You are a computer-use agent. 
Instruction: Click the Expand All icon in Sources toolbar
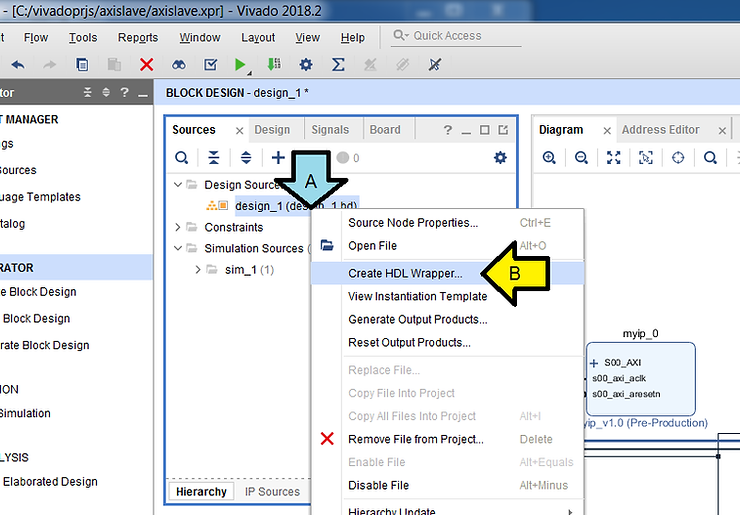coord(246,158)
